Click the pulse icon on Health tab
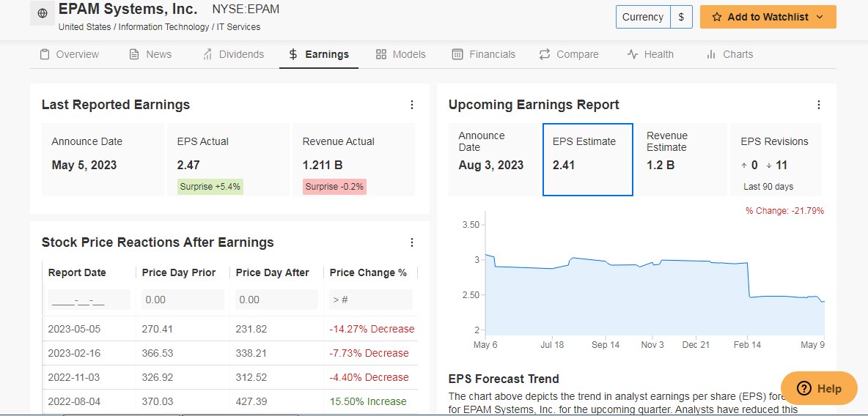 click(633, 54)
